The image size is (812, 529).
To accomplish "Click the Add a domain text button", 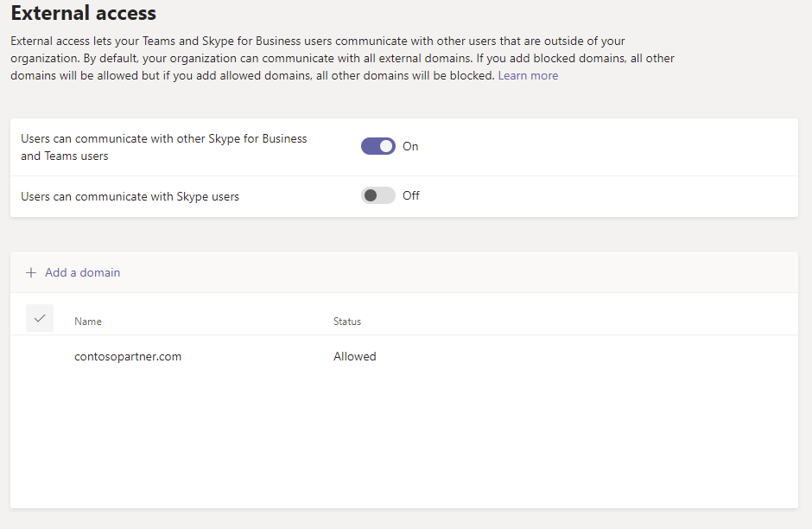I will [x=82, y=272].
